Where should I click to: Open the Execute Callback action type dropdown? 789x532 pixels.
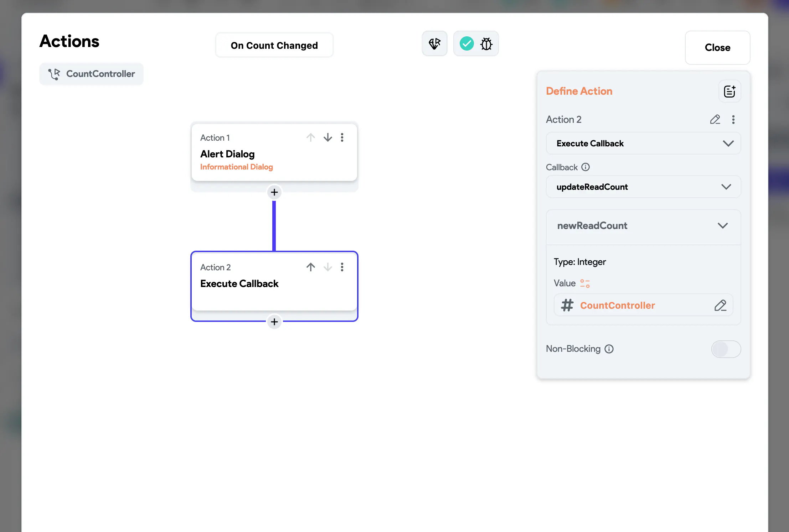pyautogui.click(x=643, y=144)
